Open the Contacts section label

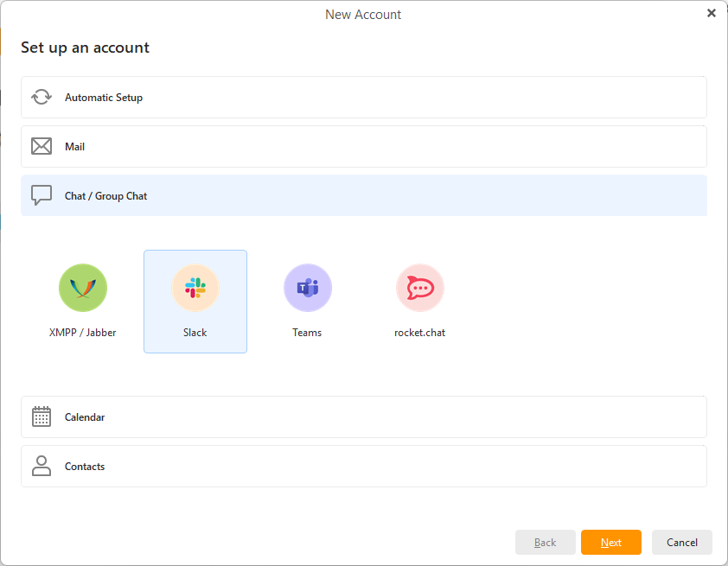point(85,467)
